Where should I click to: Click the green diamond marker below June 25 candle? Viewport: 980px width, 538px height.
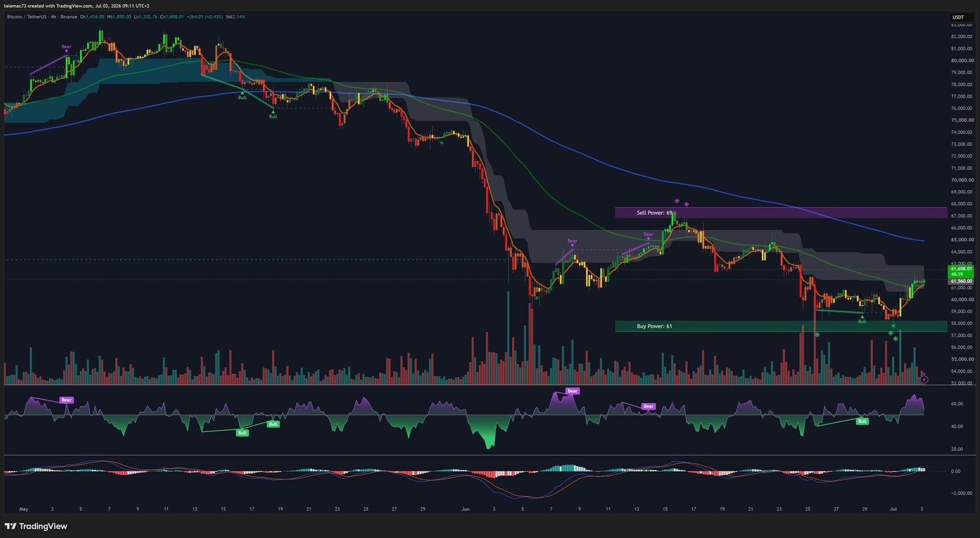(x=817, y=335)
